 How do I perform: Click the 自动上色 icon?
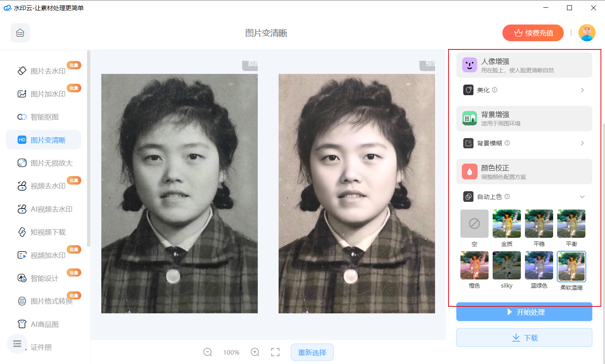coord(469,197)
